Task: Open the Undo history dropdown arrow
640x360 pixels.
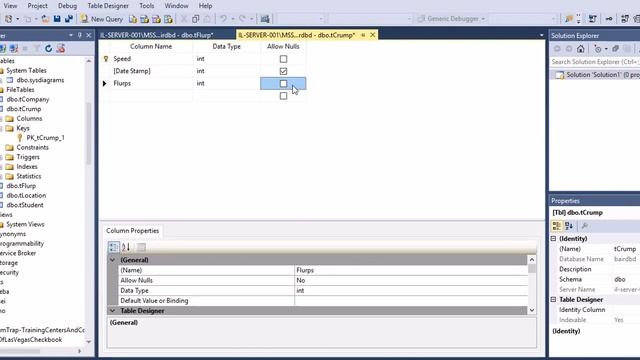Action: (233, 19)
